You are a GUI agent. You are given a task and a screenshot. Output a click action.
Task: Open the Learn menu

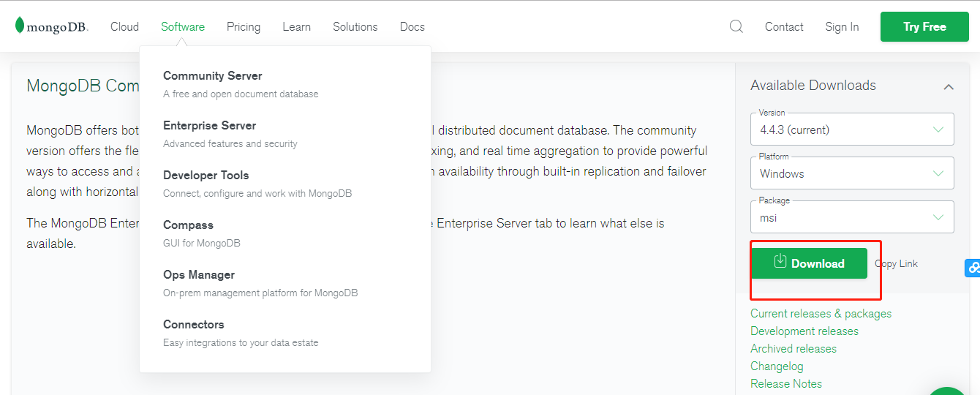tap(296, 26)
